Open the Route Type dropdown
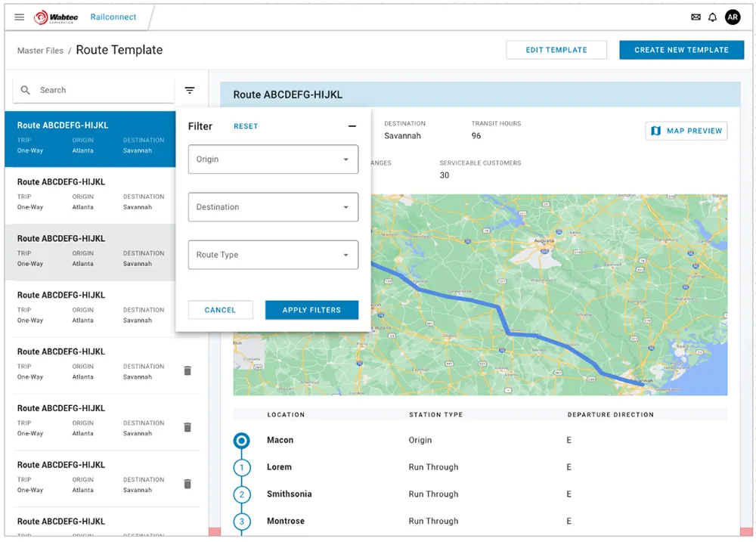 (273, 255)
